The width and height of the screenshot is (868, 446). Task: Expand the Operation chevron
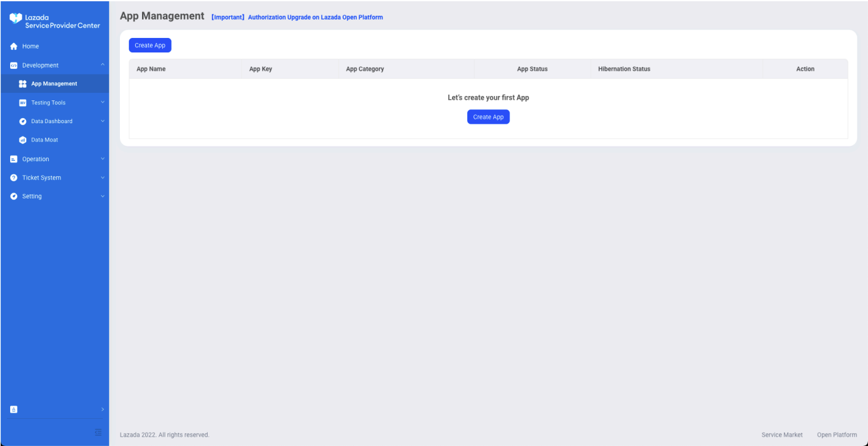click(102, 159)
